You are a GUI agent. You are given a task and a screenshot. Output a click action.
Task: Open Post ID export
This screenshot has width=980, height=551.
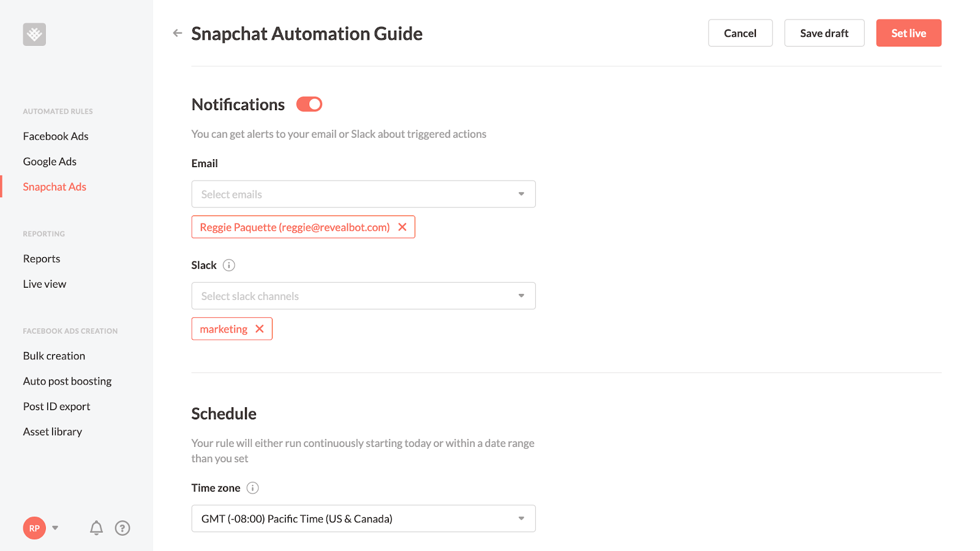[56, 407]
